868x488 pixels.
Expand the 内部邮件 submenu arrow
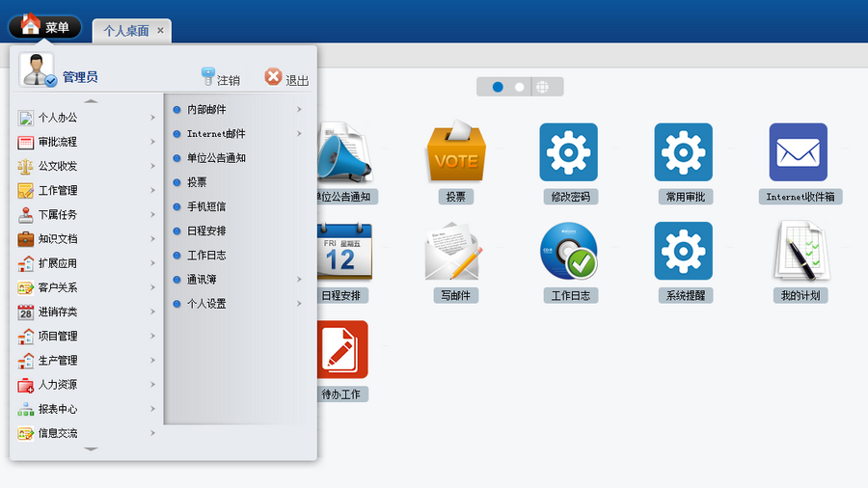click(299, 110)
